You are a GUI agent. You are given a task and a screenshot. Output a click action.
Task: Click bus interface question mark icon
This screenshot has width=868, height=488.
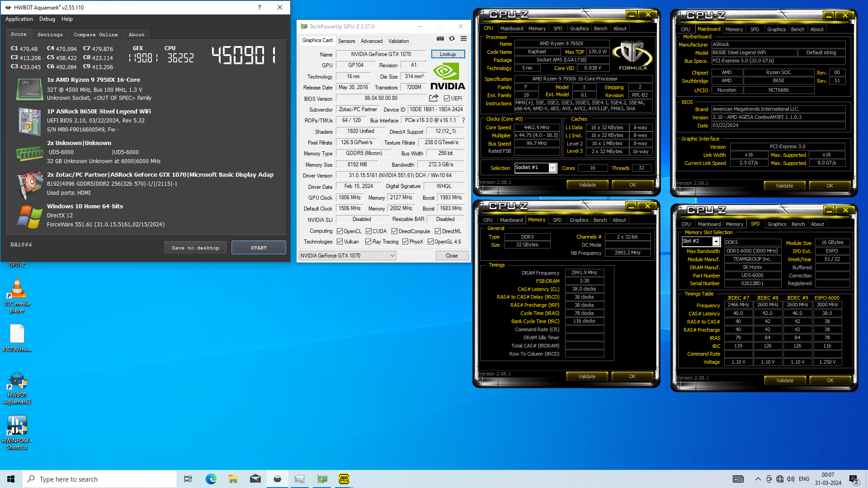(x=463, y=120)
